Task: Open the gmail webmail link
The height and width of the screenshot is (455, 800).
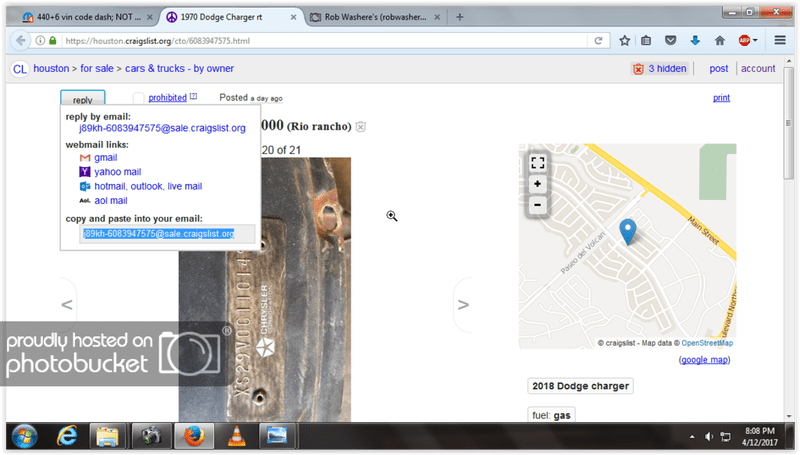Action: click(x=106, y=158)
